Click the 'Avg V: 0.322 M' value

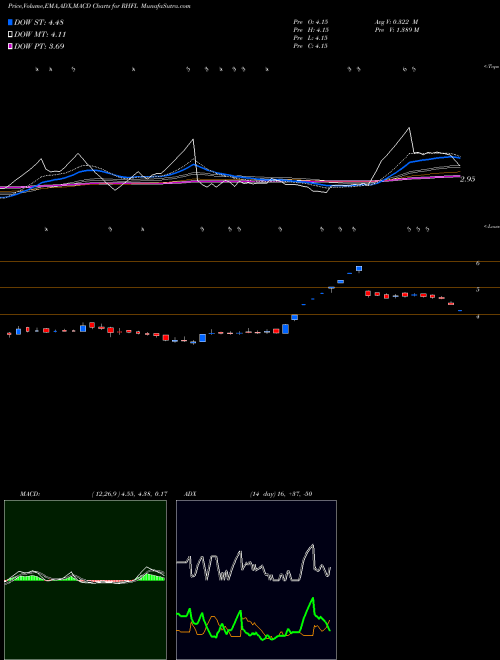396,22
